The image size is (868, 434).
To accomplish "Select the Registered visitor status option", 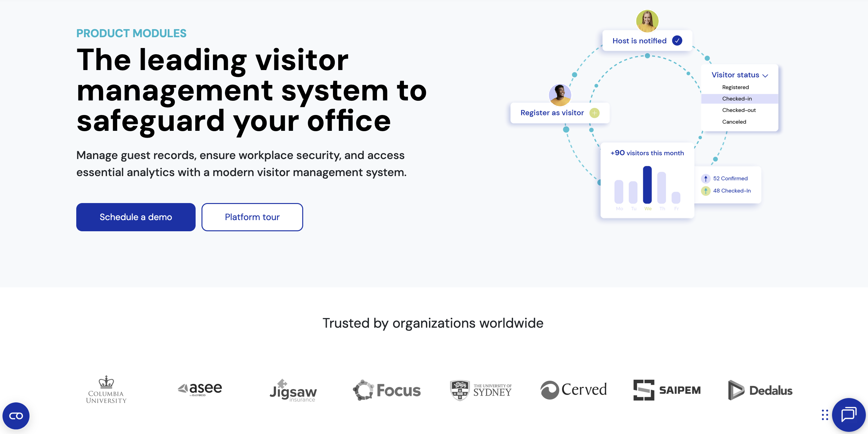I will point(736,87).
